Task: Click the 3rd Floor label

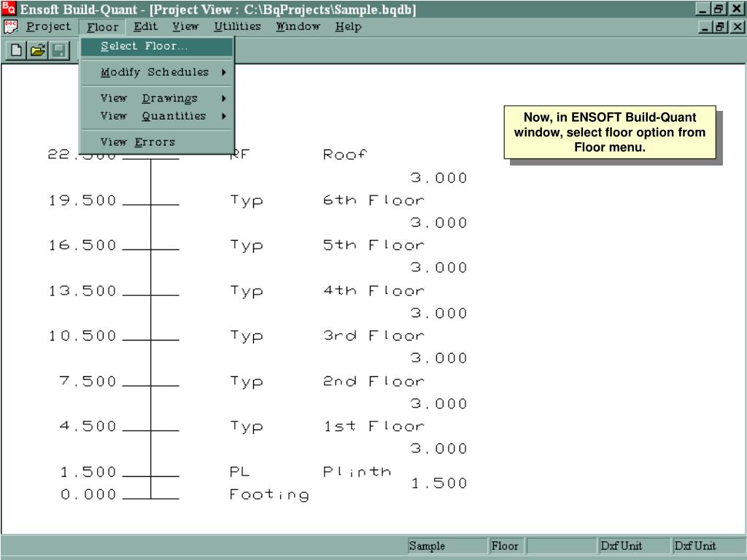Action: 373,335
